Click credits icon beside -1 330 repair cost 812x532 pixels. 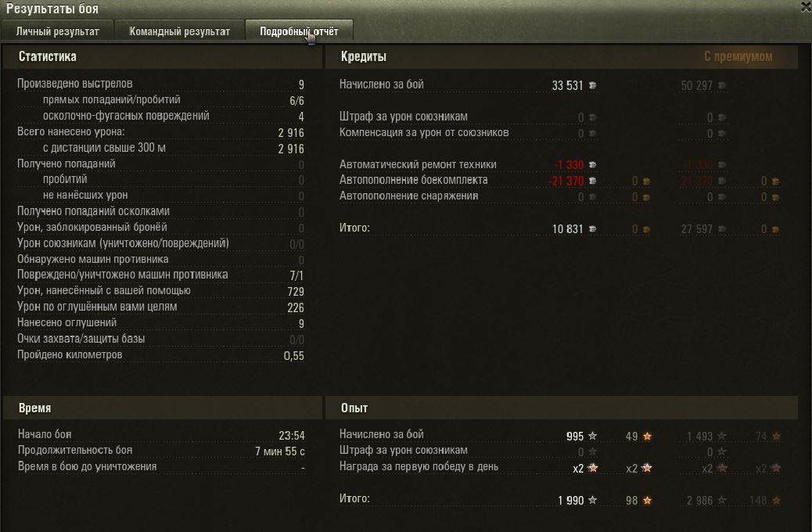(x=592, y=165)
